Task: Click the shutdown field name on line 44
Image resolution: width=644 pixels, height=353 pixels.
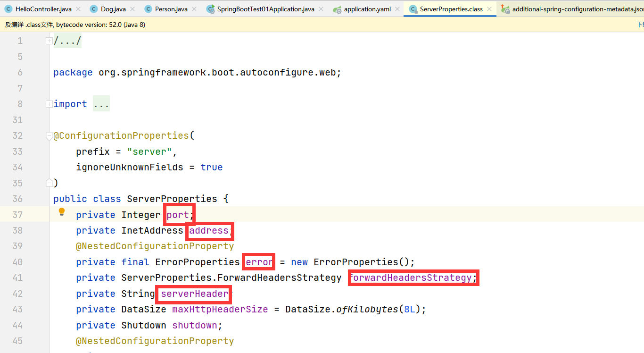Action: click(195, 325)
